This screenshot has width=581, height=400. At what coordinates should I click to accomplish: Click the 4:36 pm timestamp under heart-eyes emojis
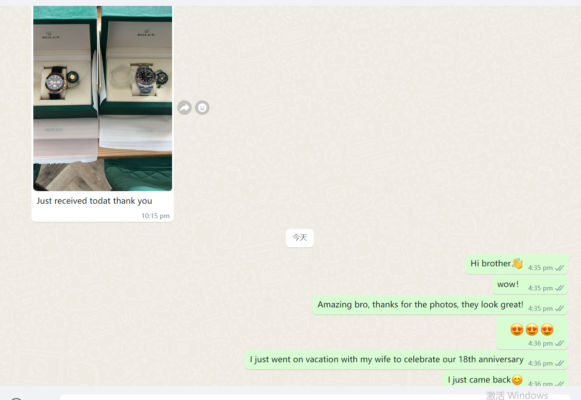(540, 343)
